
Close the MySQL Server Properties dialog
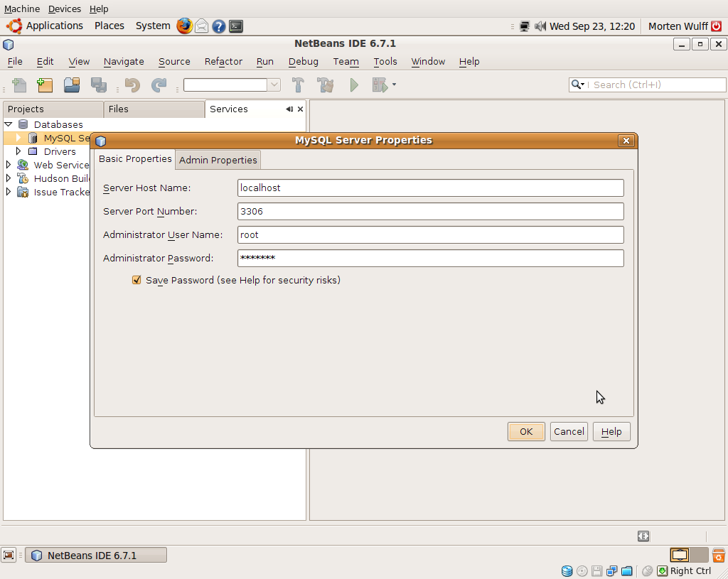click(626, 141)
